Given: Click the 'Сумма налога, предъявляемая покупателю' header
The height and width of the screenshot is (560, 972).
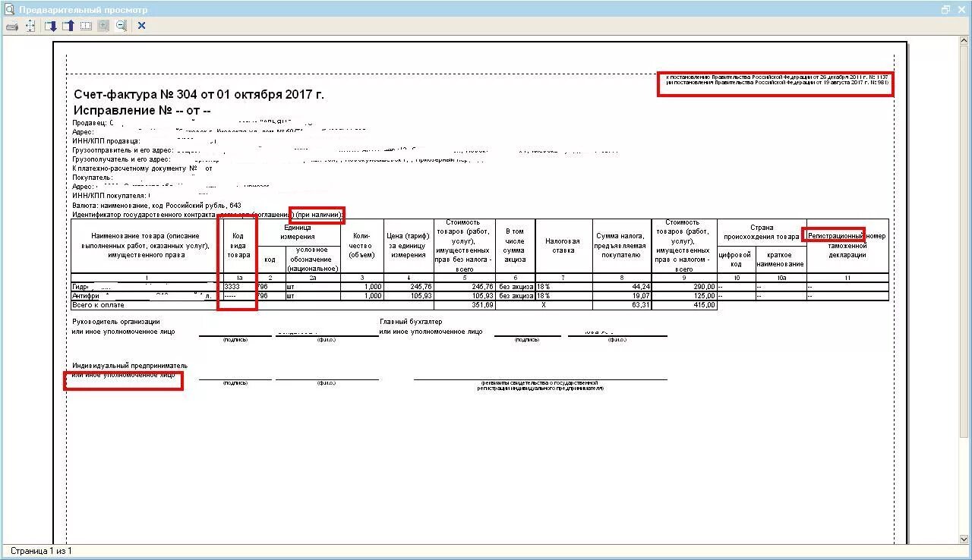Looking at the screenshot, I should pyautogui.click(x=620, y=246).
